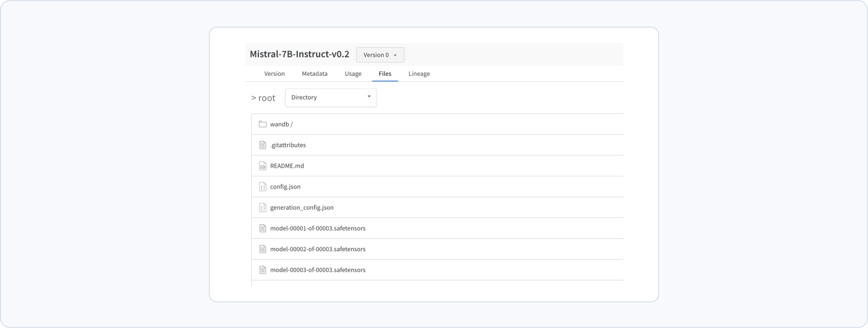
Task: Click the wandb folder icon
Action: 263,124
